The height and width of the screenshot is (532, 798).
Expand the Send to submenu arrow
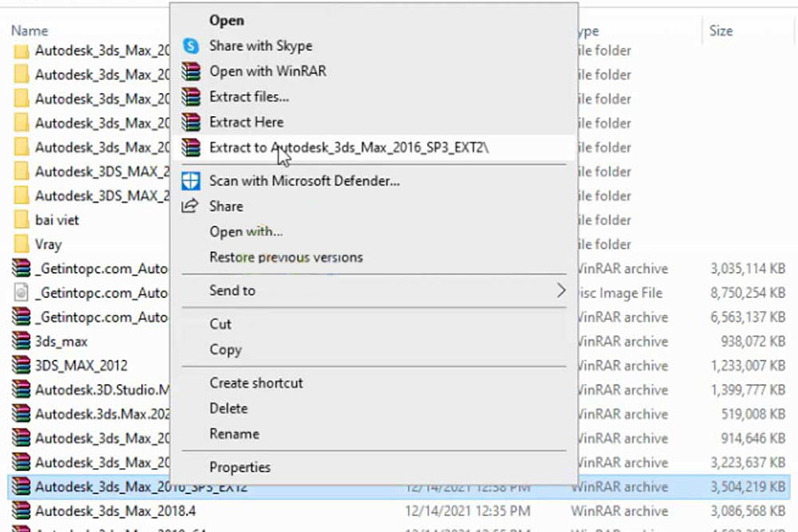[560, 291]
